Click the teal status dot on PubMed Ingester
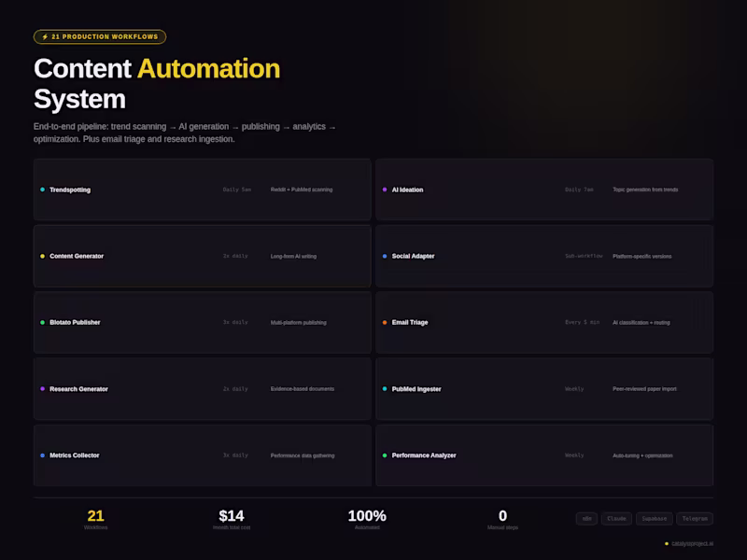The image size is (747, 560). [x=386, y=389]
